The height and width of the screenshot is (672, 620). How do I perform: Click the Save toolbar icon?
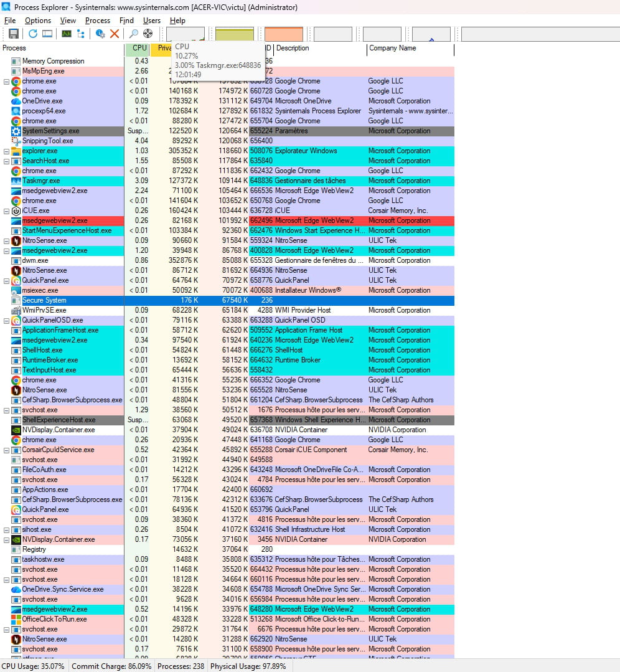coord(13,34)
